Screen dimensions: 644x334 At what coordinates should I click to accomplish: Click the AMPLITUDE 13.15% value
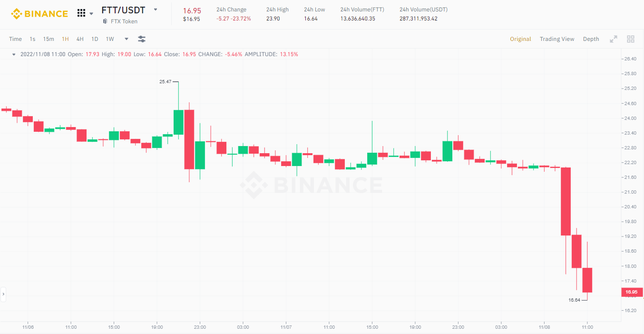289,54
